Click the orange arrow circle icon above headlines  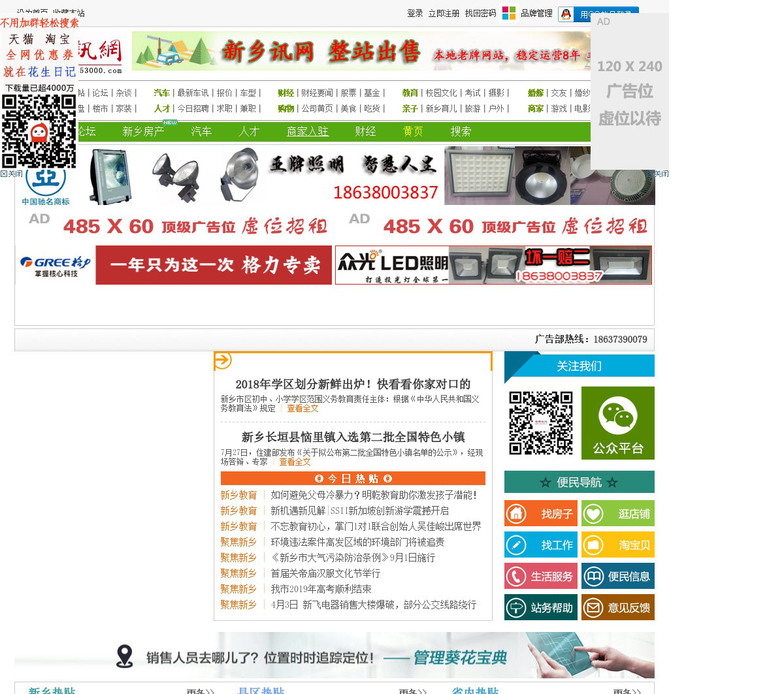point(223,360)
